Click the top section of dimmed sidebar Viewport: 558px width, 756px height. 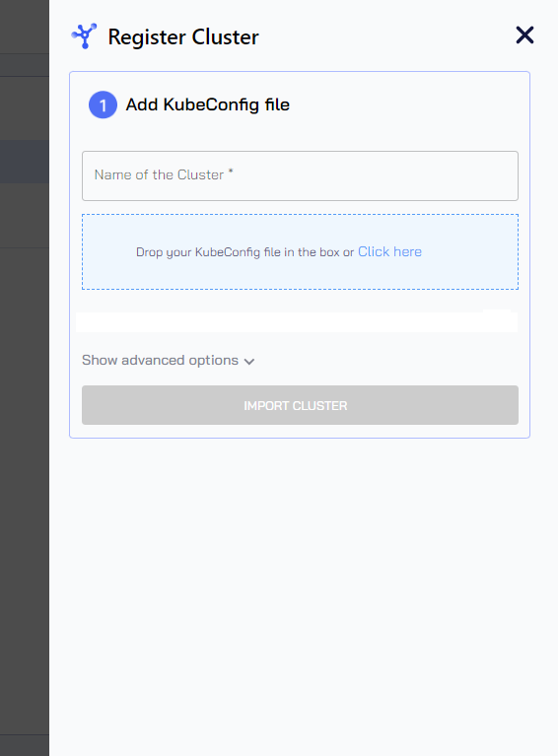pos(24,27)
